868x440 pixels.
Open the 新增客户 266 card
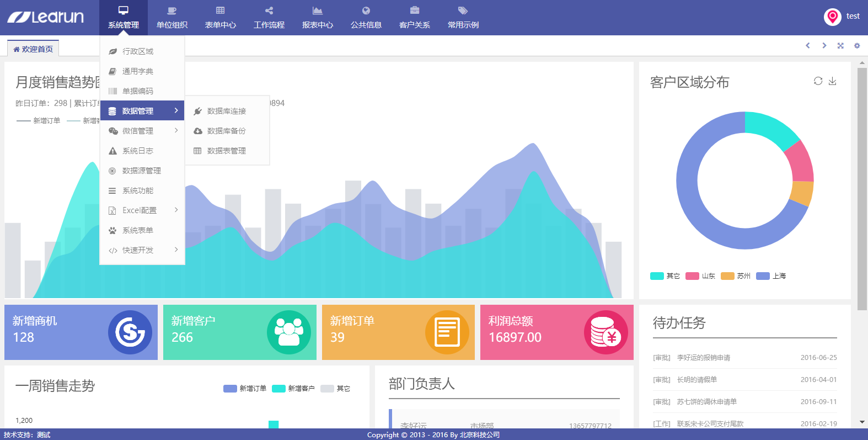(x=240, y=332)
